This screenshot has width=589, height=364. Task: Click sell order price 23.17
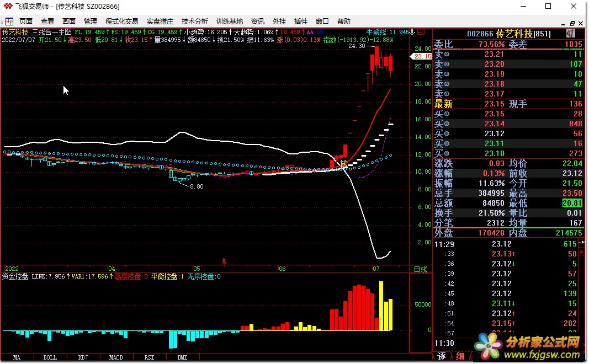coord(494,94)
